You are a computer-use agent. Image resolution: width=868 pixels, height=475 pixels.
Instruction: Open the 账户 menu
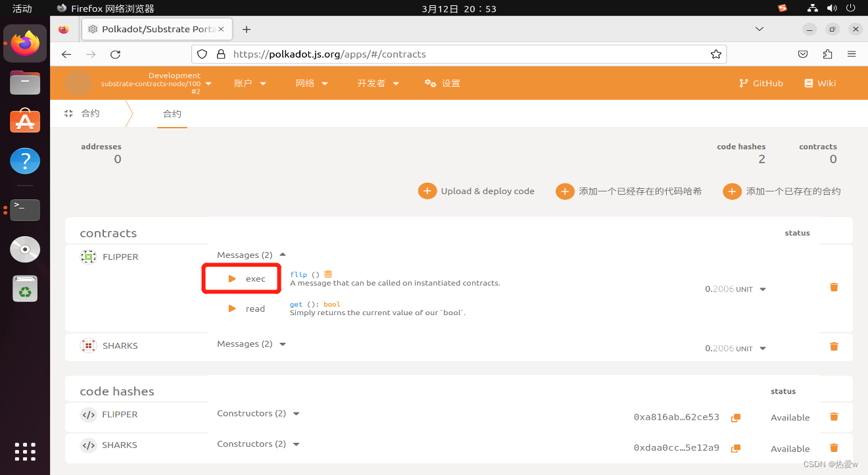tap(250, 84)
